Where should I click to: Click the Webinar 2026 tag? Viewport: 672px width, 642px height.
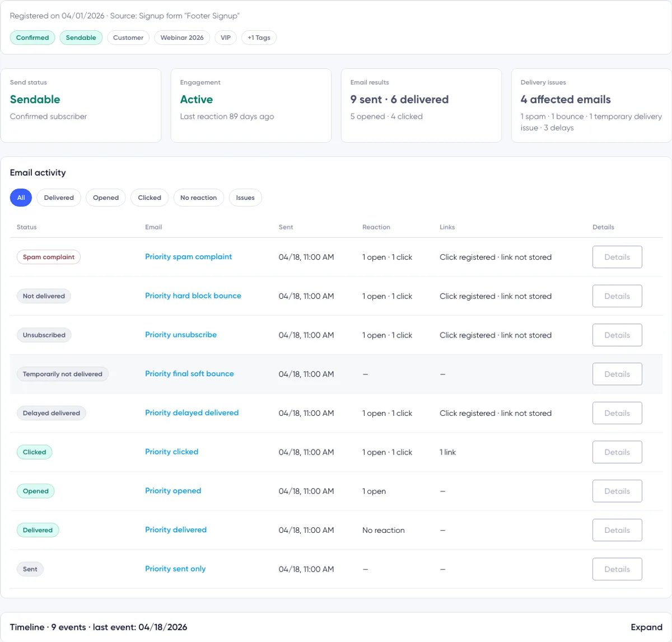182,38
